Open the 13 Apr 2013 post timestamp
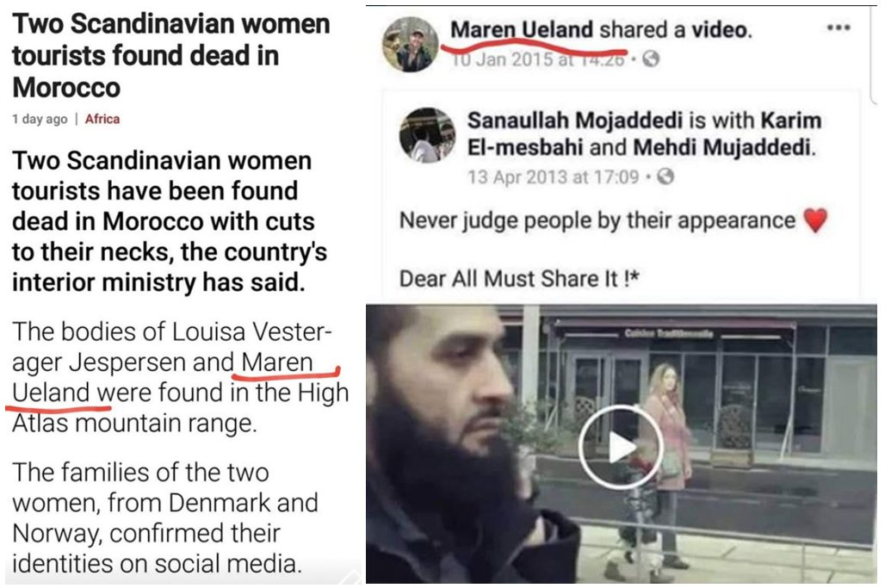Screen dimensions: 885x588 coord(553,177)
